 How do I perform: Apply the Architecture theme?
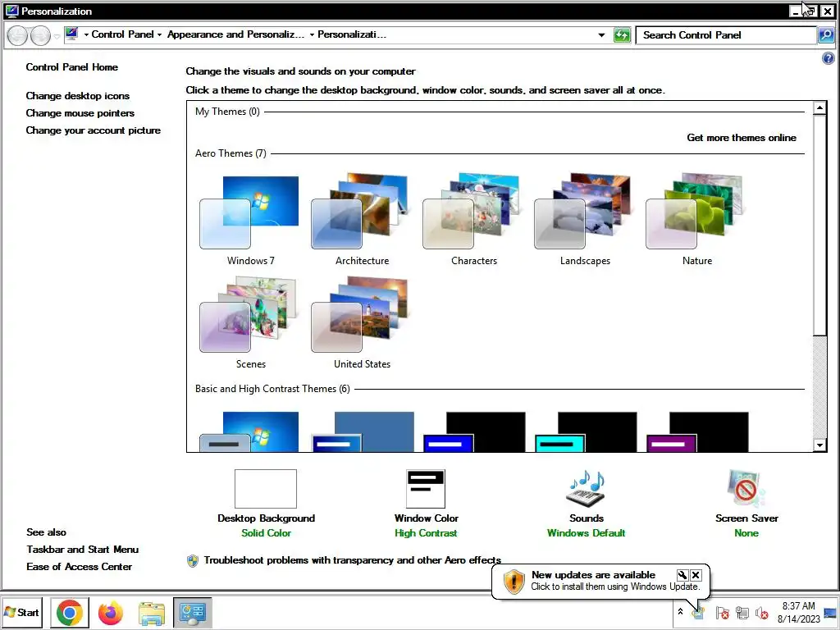pyautogui.click(x=362, y=220)
